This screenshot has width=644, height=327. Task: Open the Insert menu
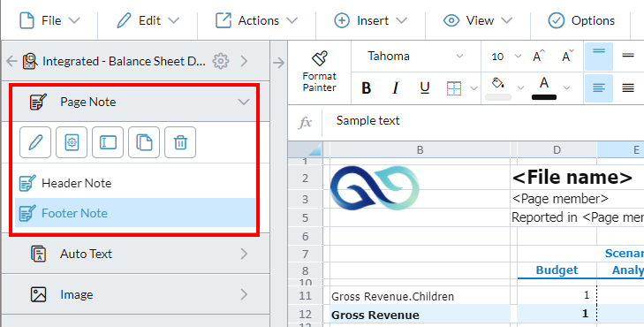(370, 20)
